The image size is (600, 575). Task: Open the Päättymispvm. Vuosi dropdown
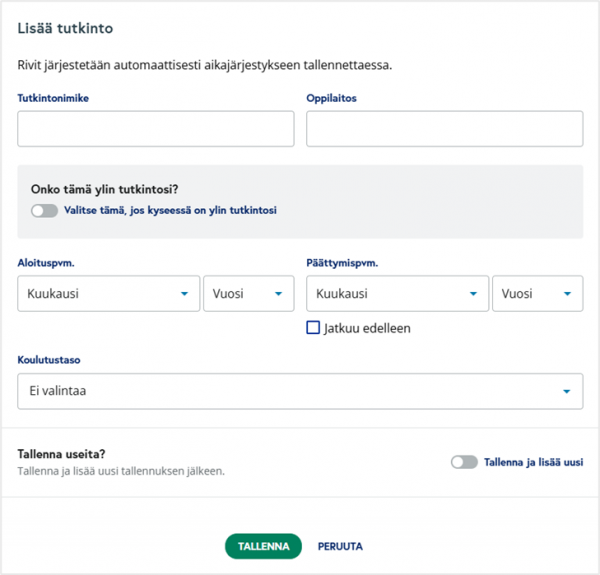(538, 293)
